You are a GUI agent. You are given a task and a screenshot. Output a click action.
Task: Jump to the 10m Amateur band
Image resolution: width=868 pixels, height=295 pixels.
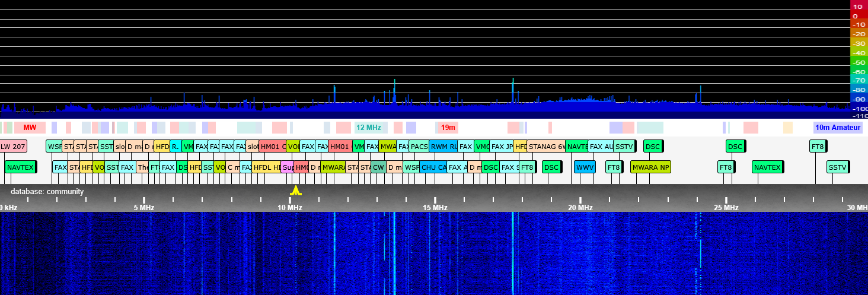pyautogui.click(x=837, y=128)
